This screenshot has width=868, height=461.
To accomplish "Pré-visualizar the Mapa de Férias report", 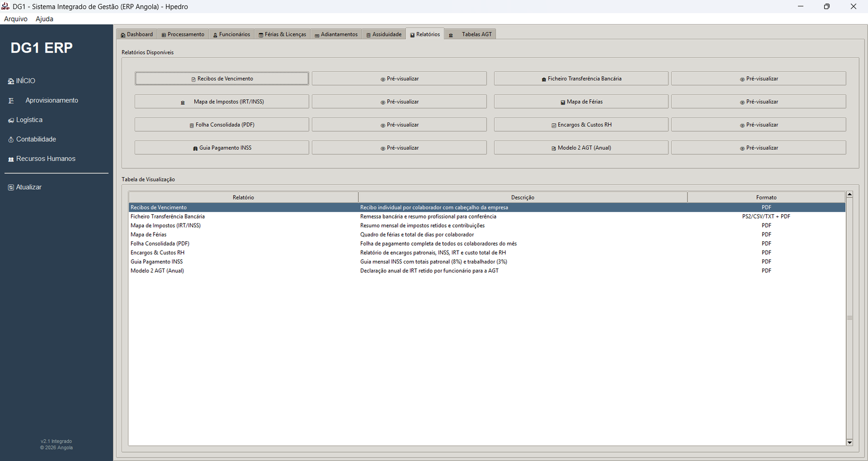I will 758,101.
